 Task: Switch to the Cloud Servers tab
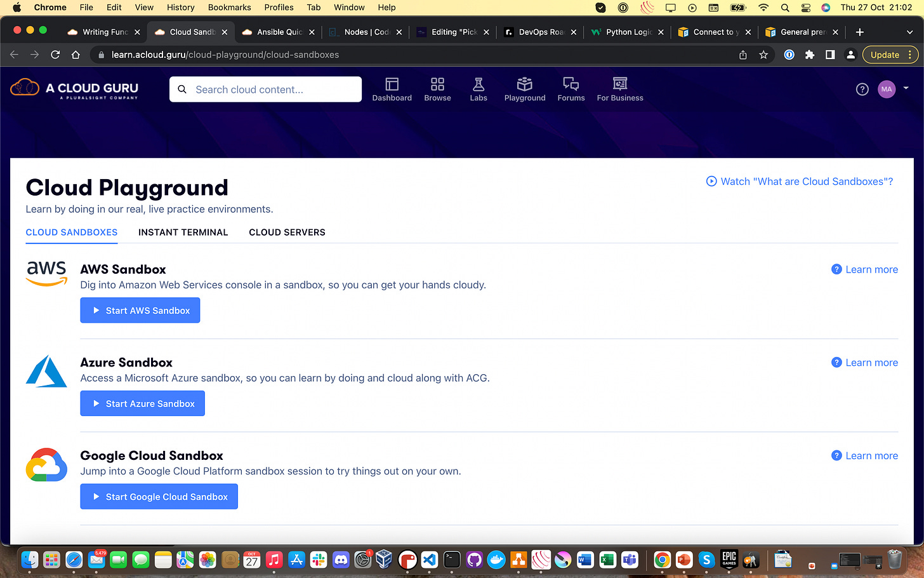tap(287, 232)
